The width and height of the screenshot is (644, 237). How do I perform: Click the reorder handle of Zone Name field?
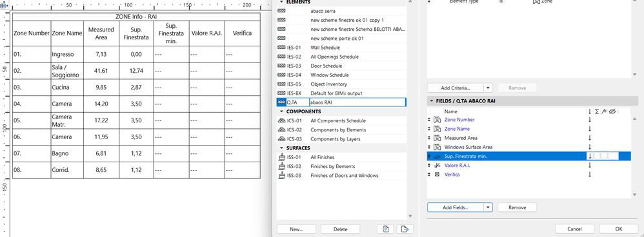point(430,129)
